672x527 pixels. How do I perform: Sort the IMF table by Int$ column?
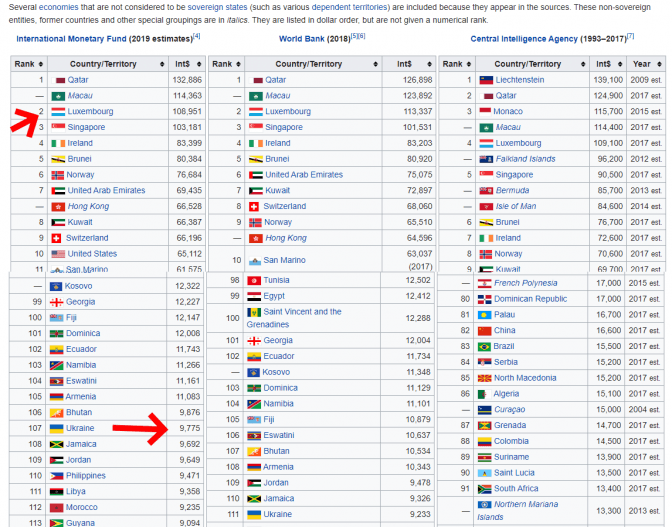(189, 63)
